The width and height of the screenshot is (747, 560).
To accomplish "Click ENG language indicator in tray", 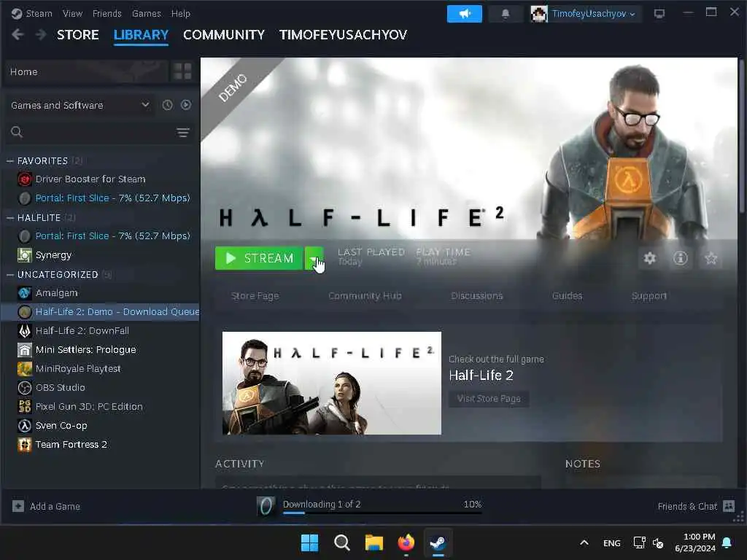I will (612, 542).
